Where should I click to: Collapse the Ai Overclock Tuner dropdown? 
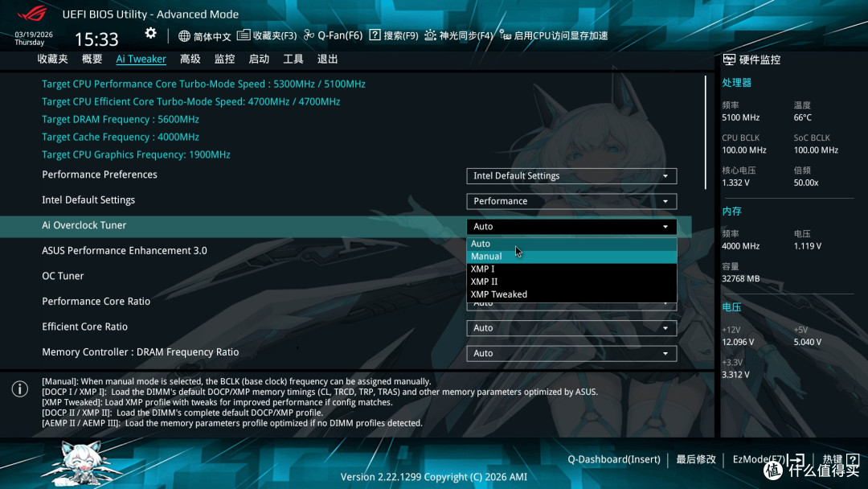(571, 227)
